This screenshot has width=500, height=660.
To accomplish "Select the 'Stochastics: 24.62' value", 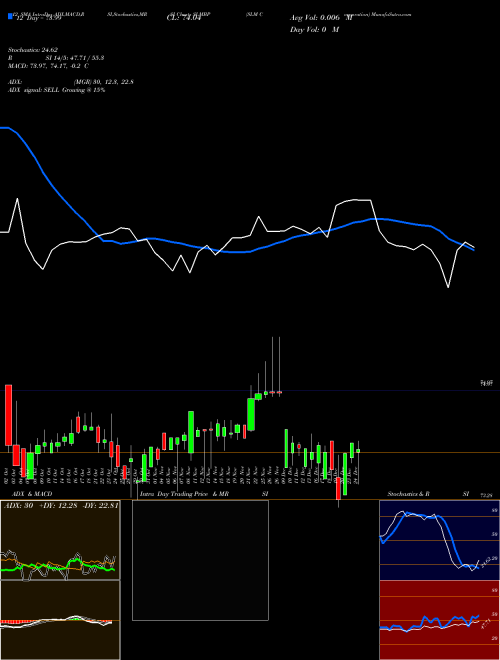I will coord(32,50).
